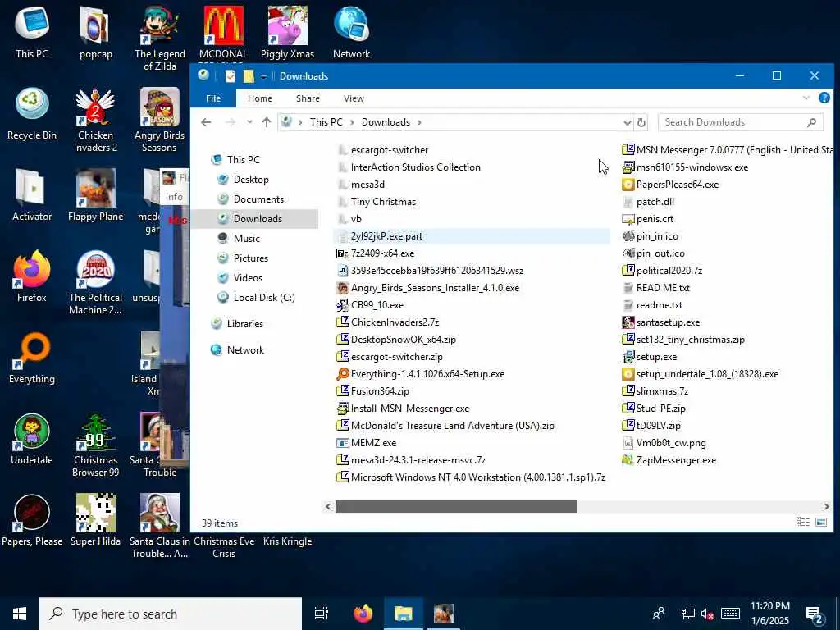Select the santasetup.exe file
Viewport: 840px width, 630px height.
(x=661, y=322)
